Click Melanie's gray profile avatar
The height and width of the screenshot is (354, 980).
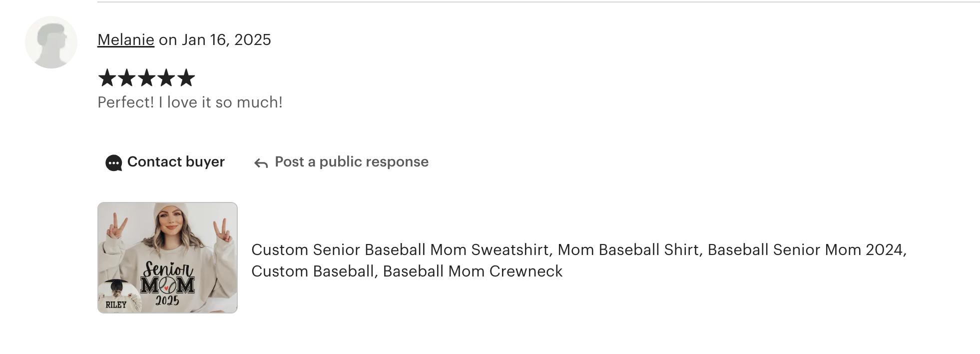[51, 42]
